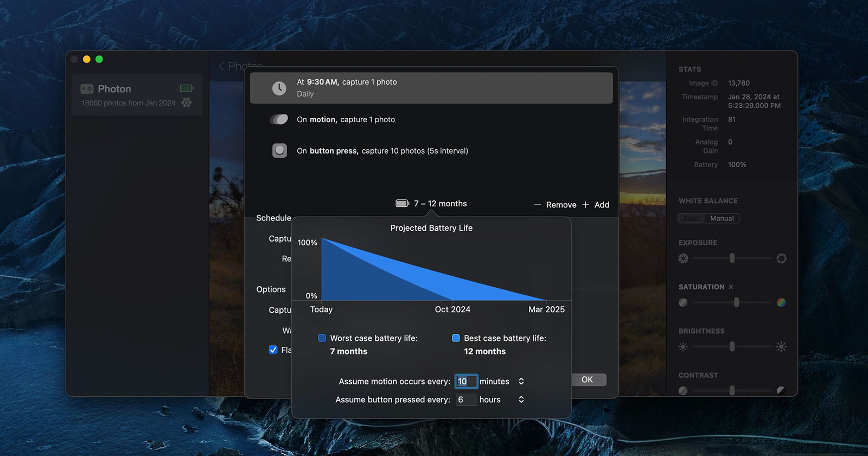The height and width of the screenshot is (456, 868).
Task: Toggle the Worst case battery life checkbox
Action: pos(322,338)
